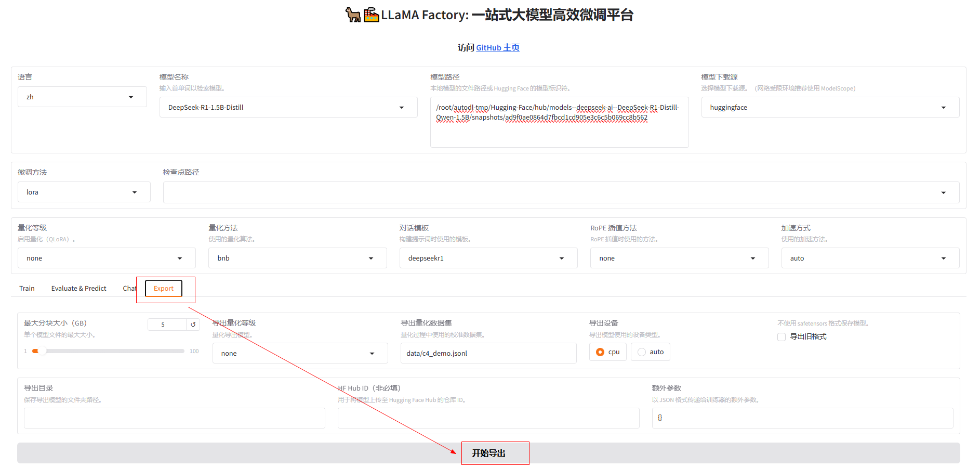Open the 微调方法 lora dropdown
This screenshot has height=467, width=980.
pos(84,192)
